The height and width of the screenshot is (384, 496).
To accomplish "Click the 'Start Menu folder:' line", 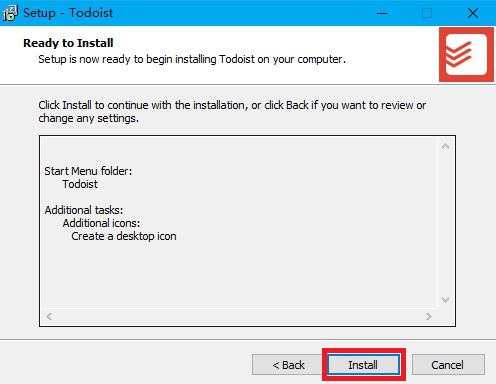I will click(88, 171).
